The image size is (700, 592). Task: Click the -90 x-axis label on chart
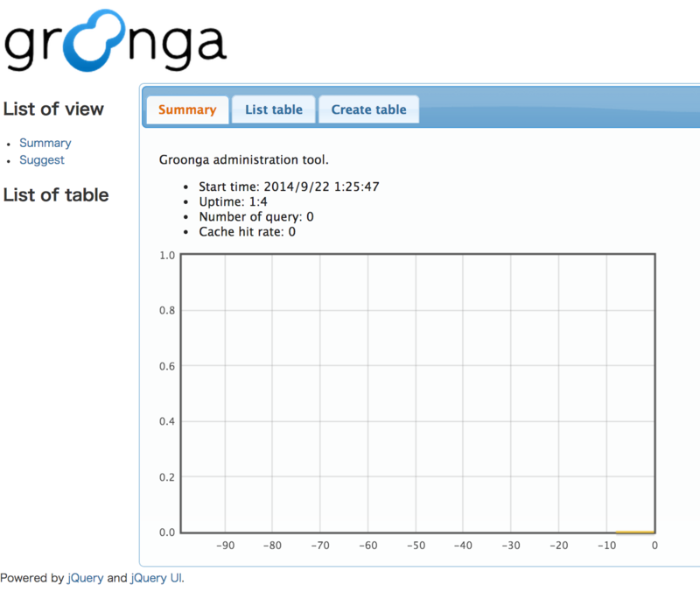225,545
